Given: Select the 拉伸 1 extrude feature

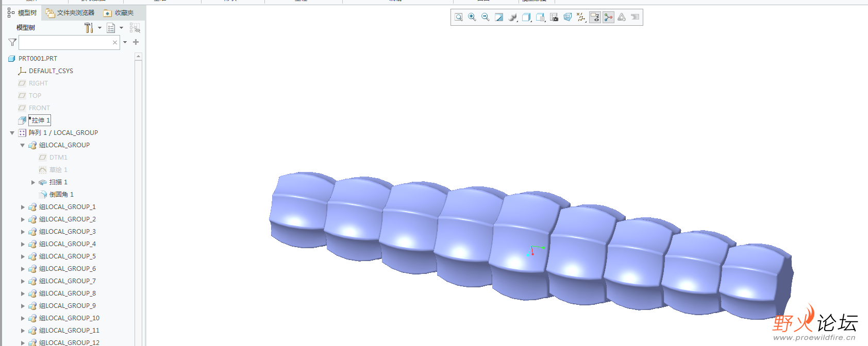Looking at the screenshot, I should (x=40, y=120).
